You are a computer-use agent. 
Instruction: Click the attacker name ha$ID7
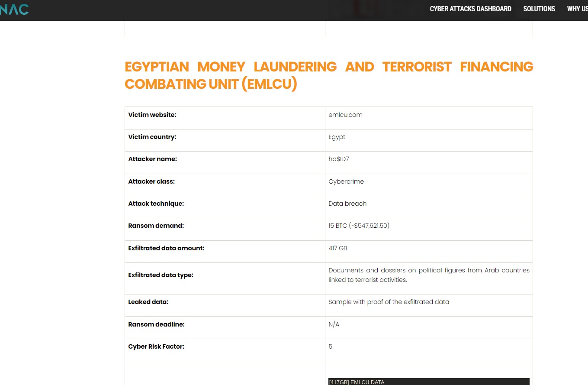(338, 159)
